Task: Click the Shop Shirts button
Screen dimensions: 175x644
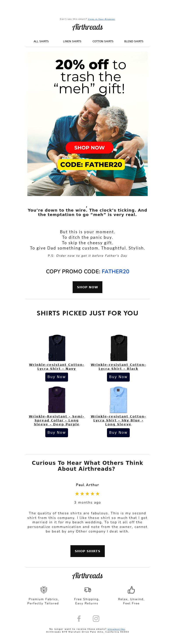Action: point(87,551)
